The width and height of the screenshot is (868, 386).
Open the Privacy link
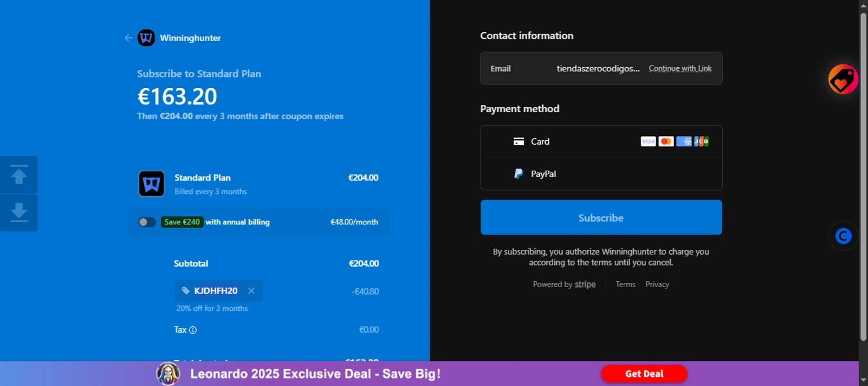[x=657, y=285]
